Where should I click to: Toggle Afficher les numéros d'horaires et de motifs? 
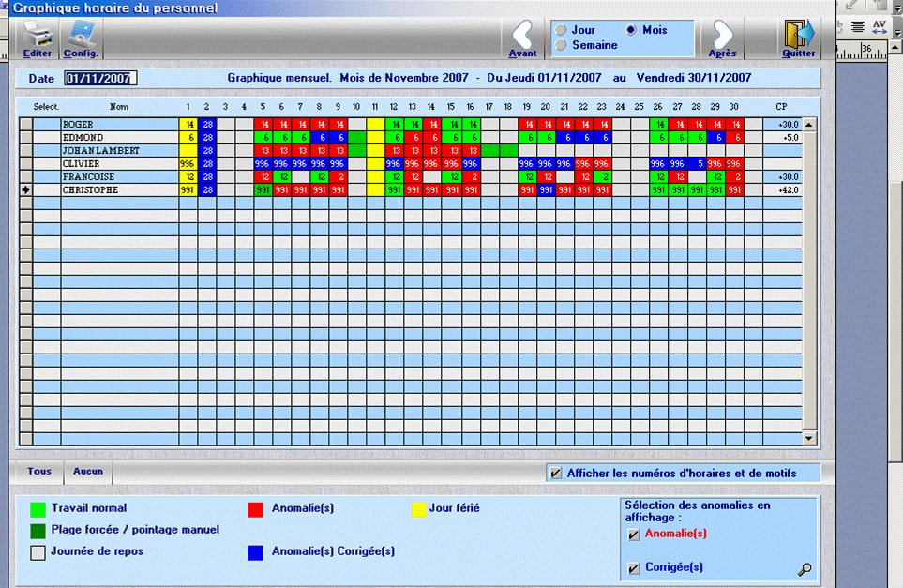(556, 474)
